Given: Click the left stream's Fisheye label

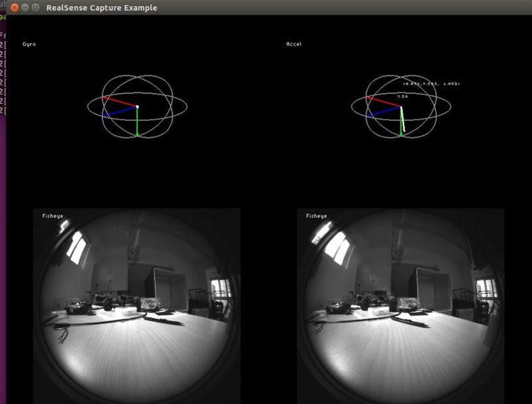Looking at the screenshot, I should point(53,216).
